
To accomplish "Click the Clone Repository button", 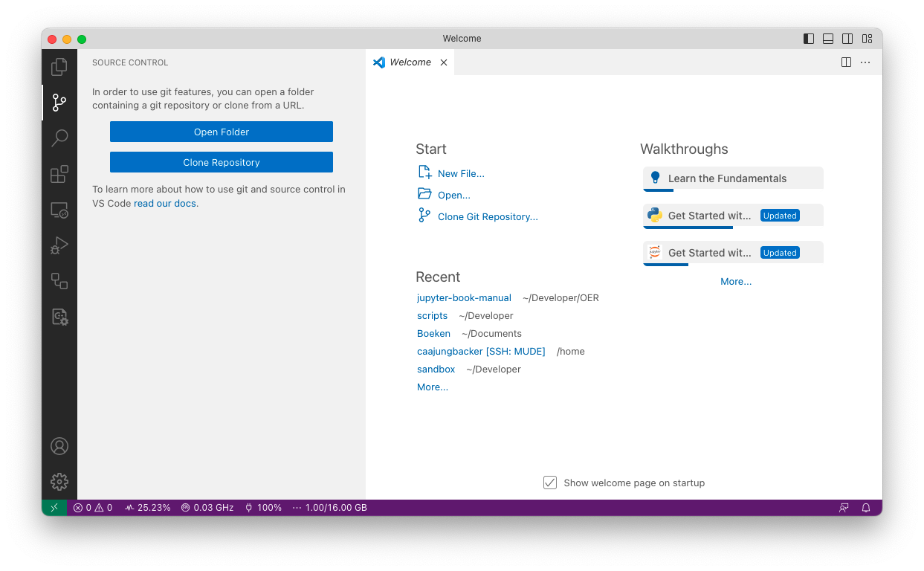I will (x=221, y=162).
